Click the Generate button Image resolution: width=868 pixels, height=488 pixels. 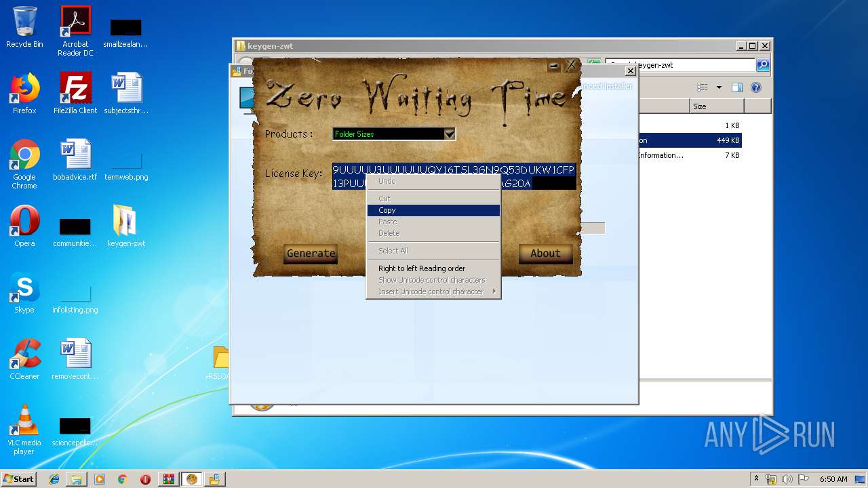tap(311, 253)
